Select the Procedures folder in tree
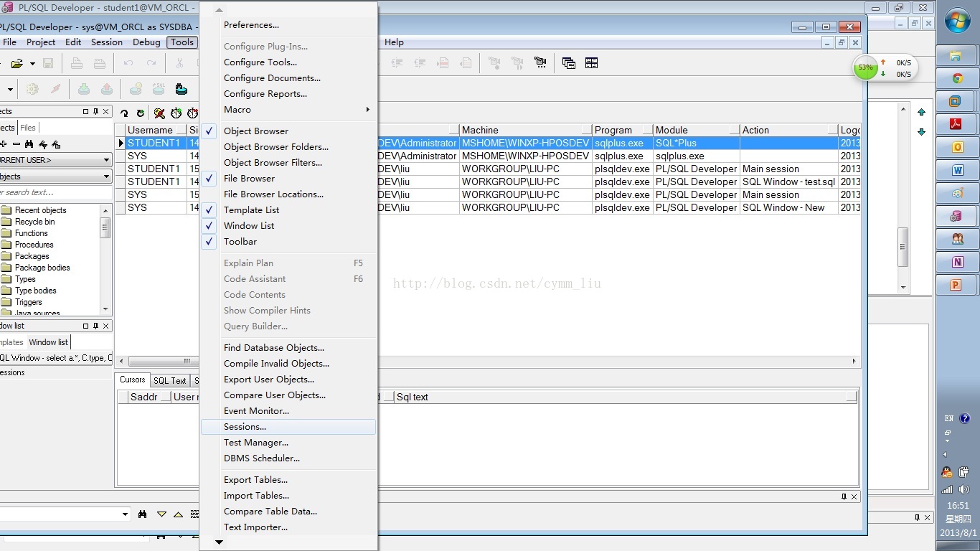The image size is (980, 551). [x=34, y=245]
